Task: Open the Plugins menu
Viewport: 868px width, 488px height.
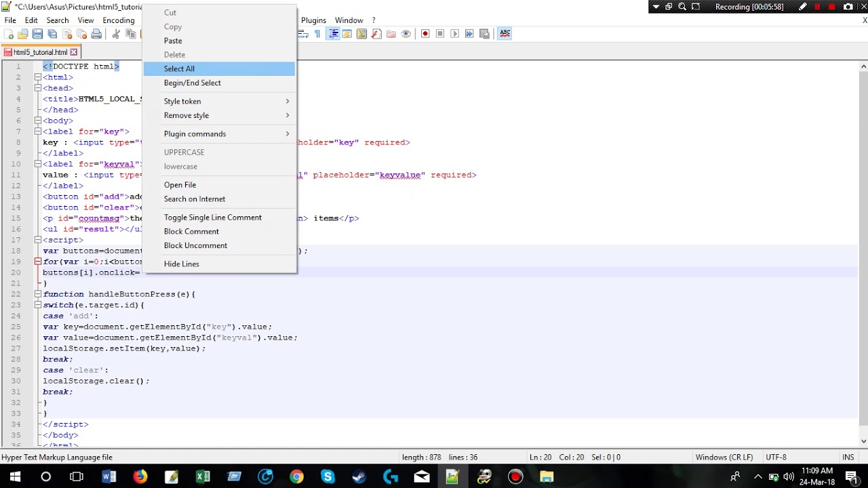Action: pyautogui.click(x=313, y=20)
